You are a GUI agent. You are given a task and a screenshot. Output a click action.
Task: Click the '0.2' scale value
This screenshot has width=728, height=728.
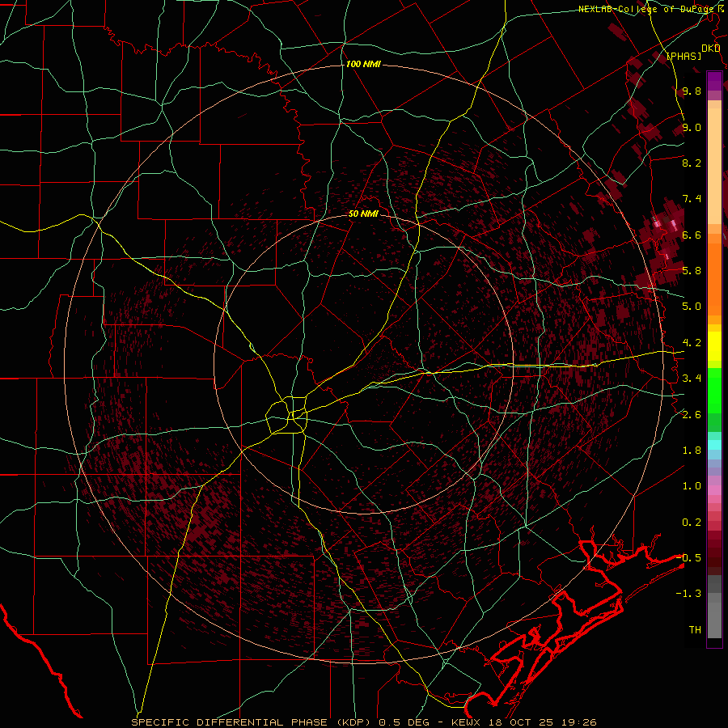pyautogui.click(x=692, y=523)
